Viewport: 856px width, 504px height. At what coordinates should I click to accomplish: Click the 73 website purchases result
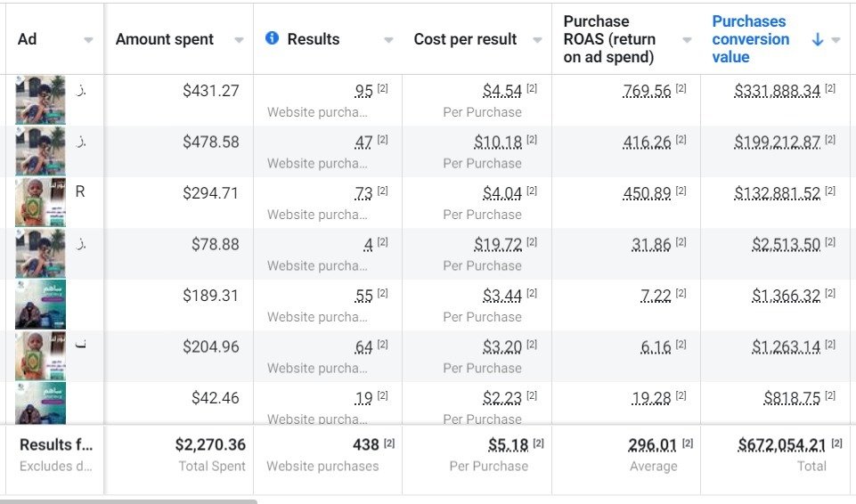click(x=363, y=193)
